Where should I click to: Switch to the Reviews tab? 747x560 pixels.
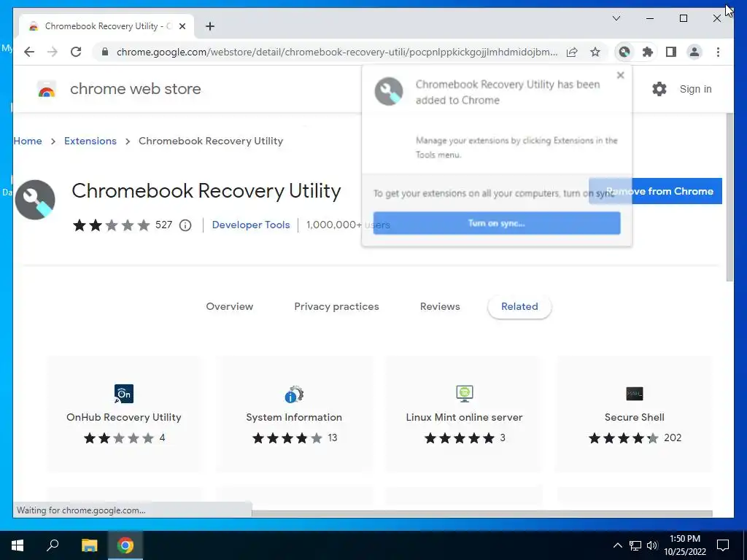[440, 307]
